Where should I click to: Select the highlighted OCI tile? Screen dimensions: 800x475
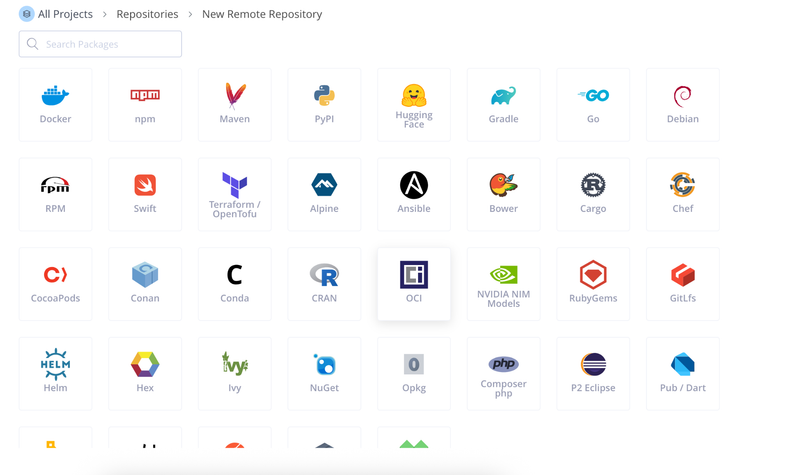click(x=414, y=284)
